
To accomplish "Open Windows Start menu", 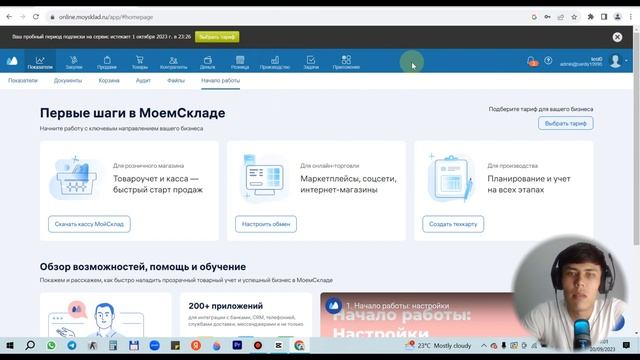I will click(x=10, y=345).
